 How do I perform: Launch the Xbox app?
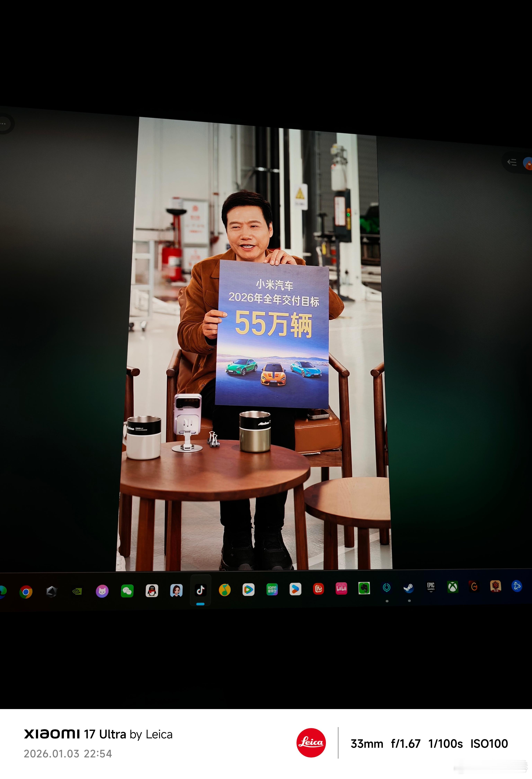pos(453,587)
